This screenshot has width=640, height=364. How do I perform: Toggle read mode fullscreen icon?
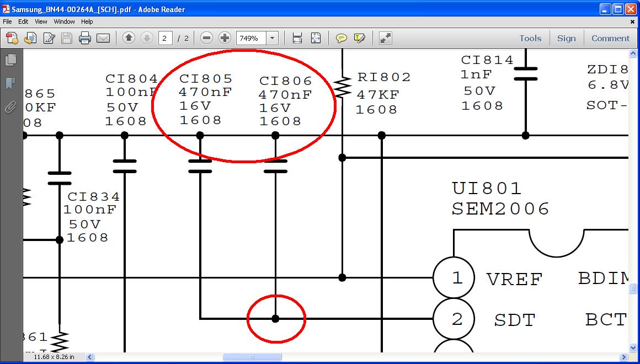point(385,39)
